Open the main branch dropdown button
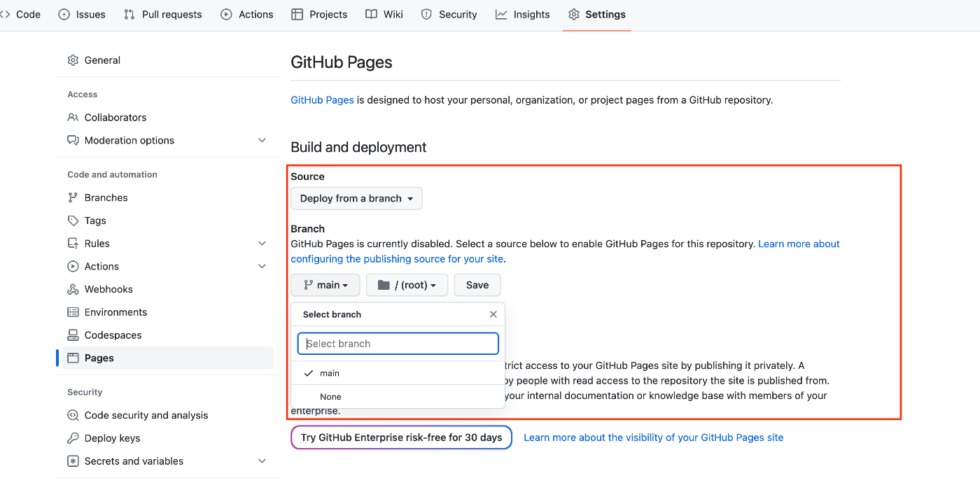The height and width of the screenshot is (490, 980). [325, 285]
